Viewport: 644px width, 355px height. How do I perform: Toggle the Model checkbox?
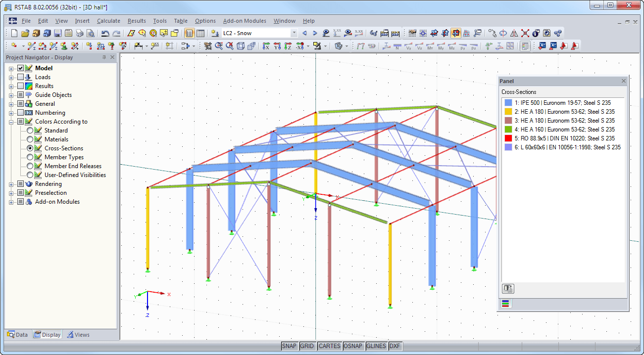pos(20,68)
